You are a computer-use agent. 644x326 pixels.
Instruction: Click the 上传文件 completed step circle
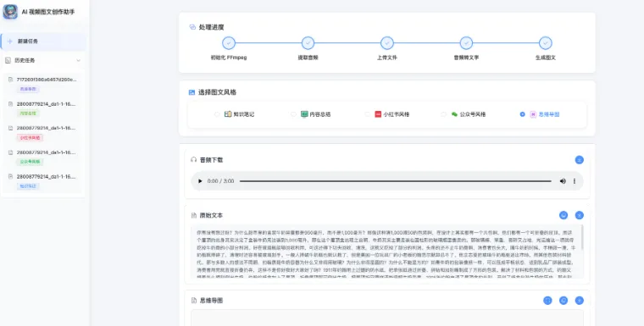(387, 43)
